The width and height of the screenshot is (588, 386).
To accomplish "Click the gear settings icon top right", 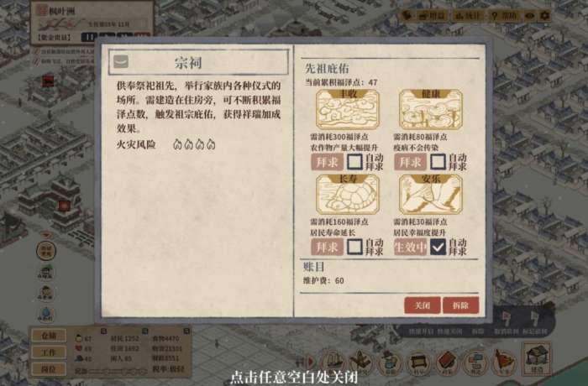I will point(545,15).
